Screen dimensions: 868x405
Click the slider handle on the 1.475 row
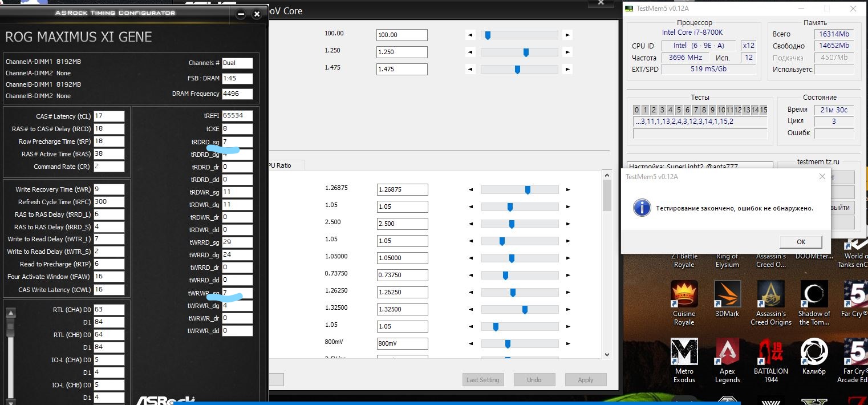[517, 70]
